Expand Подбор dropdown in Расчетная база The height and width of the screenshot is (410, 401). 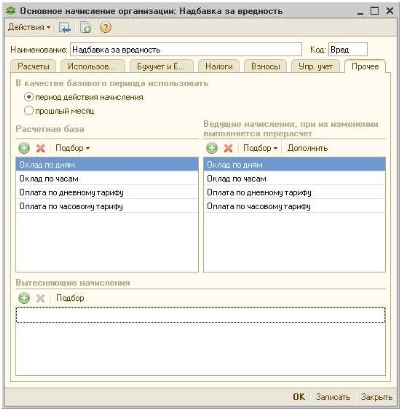coord(73,148)
